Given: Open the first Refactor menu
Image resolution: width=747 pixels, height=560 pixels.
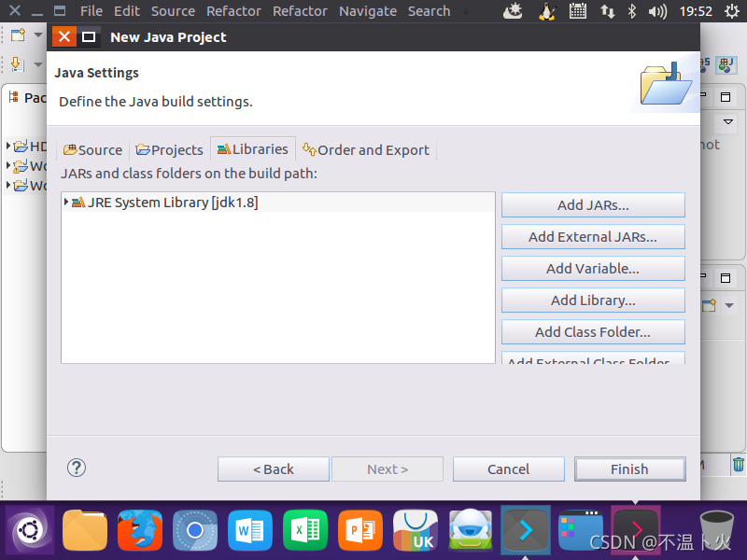Looking at the screenshot, I should point(233,11).
